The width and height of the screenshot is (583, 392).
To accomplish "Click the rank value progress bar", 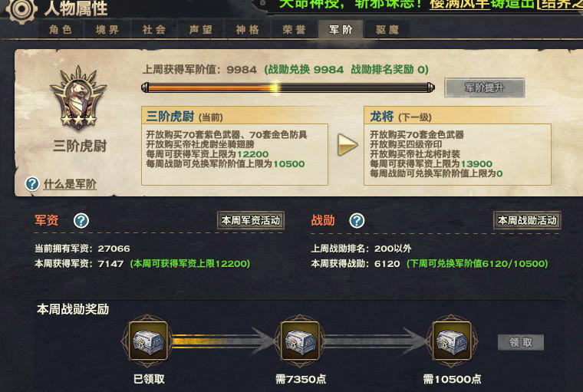I will tap(288, 88).
